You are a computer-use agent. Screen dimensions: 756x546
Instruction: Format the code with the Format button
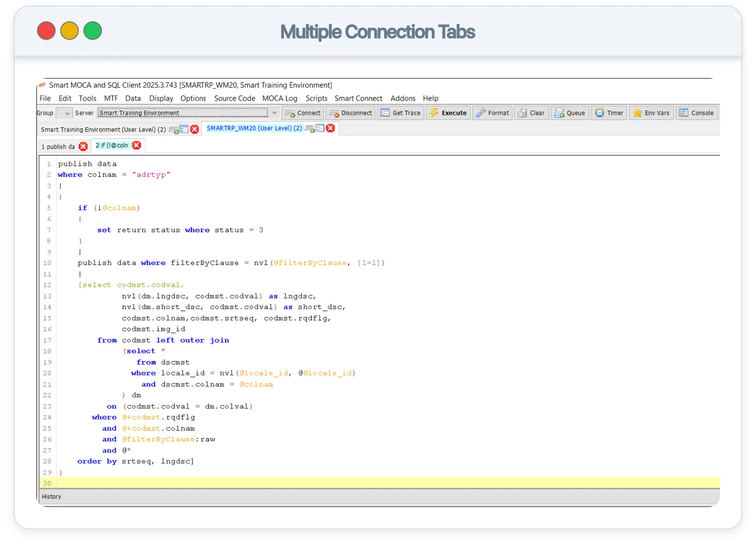click(492, 113)
